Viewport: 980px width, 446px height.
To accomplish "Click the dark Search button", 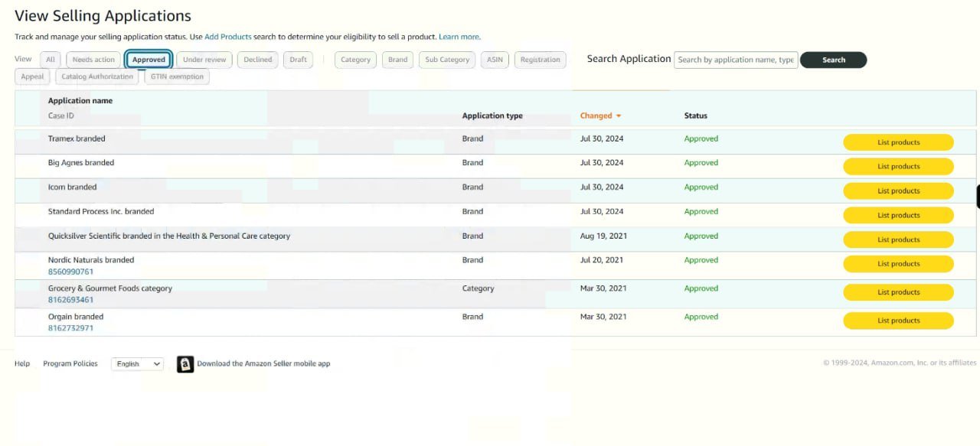I will click(x=834, y=60).
